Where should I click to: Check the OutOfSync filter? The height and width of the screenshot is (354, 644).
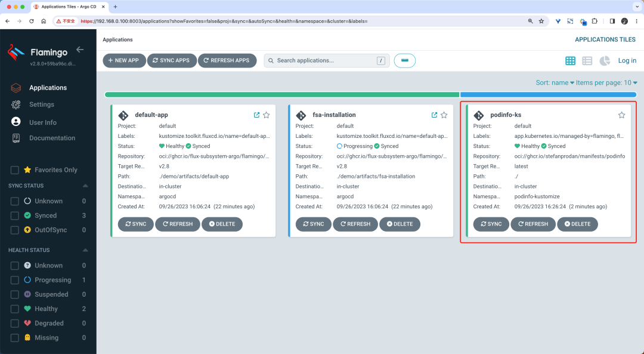coord(15,230)
